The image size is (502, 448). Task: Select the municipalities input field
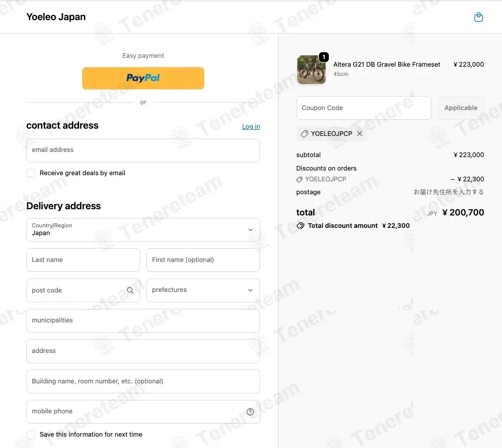(x=143, y=321)
